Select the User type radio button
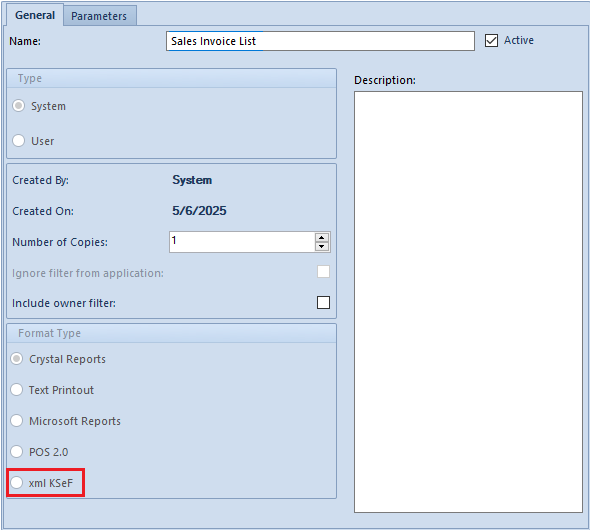590x530 pixels. click(x=18, y=141)
